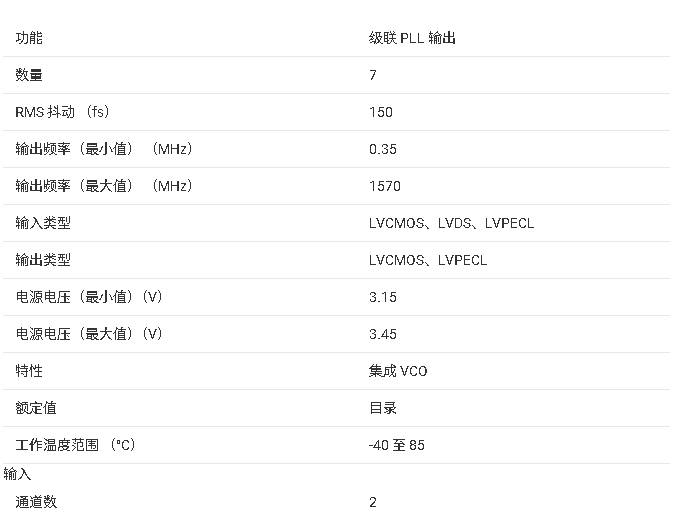This screenshot has height=520, width=684.
Task: Select the minimum frequency value 0.35
Action: point(383,149)
